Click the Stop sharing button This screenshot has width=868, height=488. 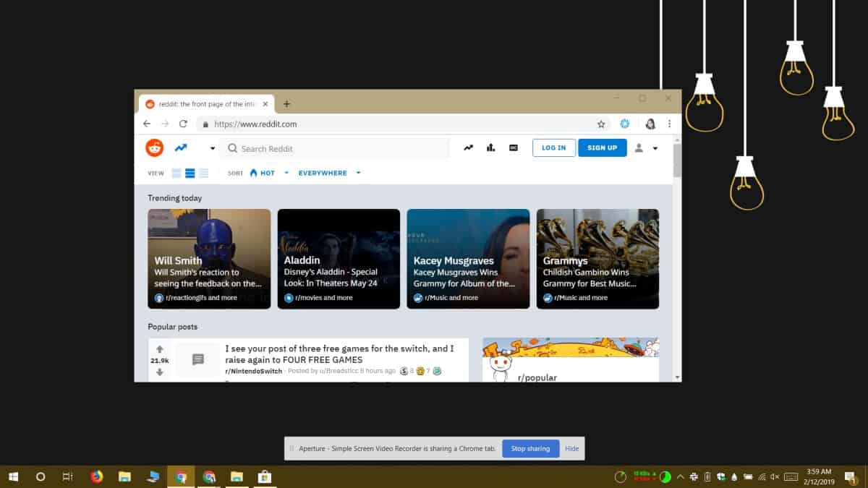[530, 448]
